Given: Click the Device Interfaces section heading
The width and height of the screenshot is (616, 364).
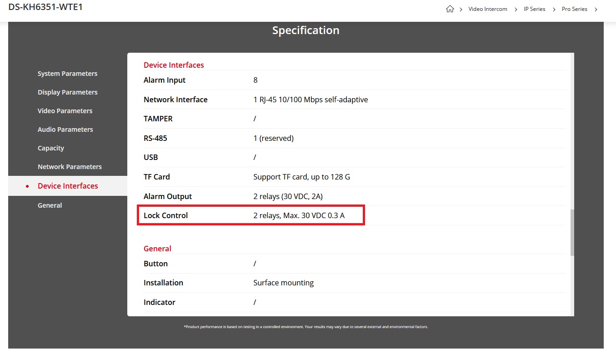Looking at the screenshot, I should 174,65.
